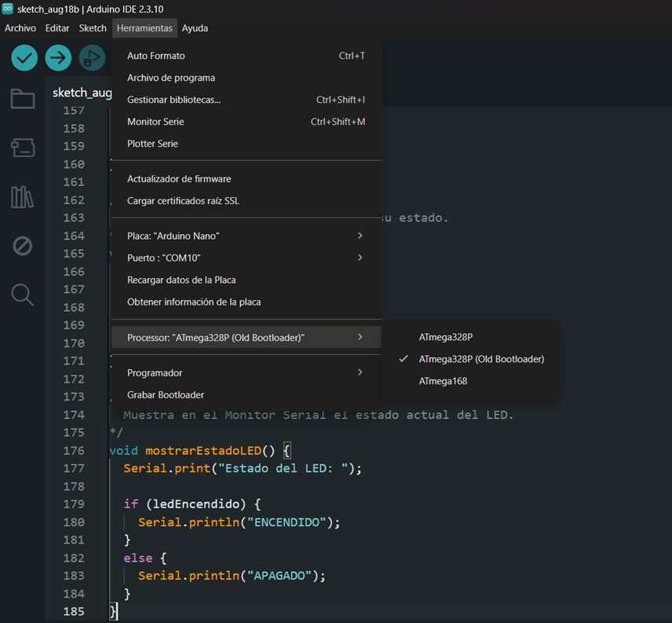672x623 pixels.
Task: Click the "APAGADO" string literal
Action: [x=279, y=575]
